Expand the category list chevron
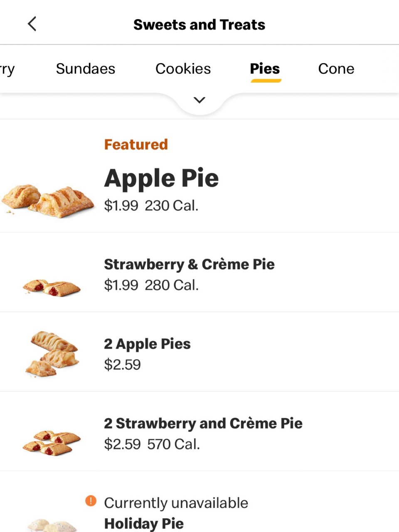The image size is (399, 532). tap(199, 100)
